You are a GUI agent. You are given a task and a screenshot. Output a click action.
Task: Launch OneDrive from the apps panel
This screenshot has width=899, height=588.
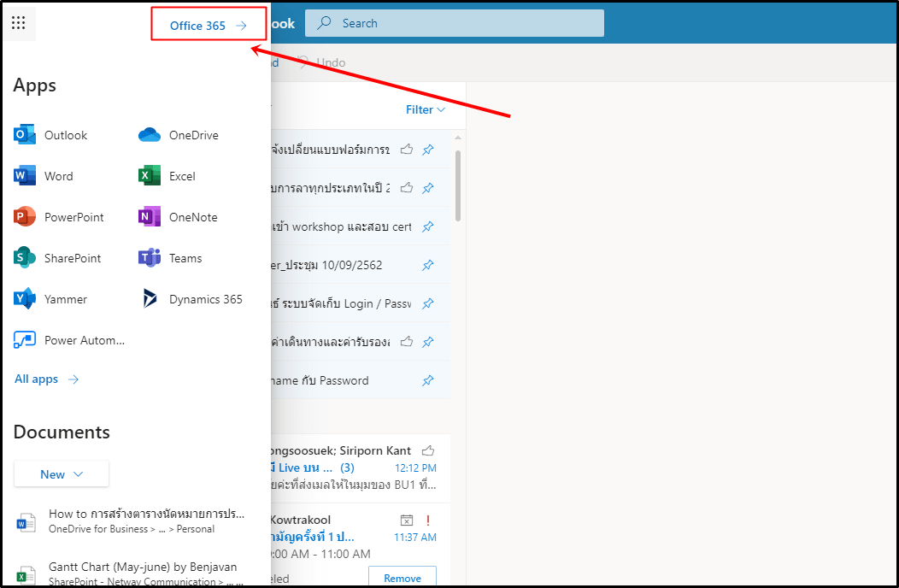click(x=178, y=135)
